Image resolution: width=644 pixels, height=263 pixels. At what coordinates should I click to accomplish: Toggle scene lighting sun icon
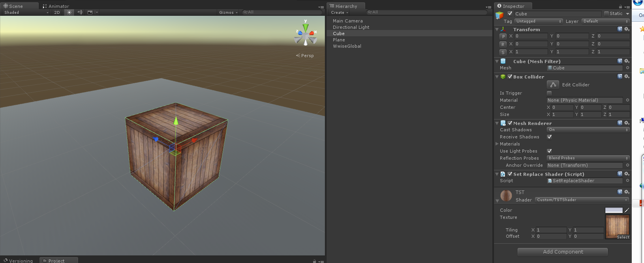click(69, 12)
